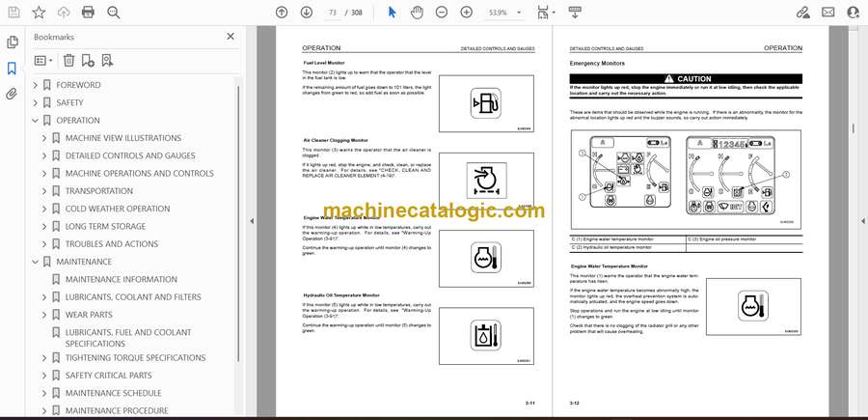The width and height of the screenshot is (868, 420).
Task: Expand right tools pane arrow
Action: (x=862, y=221)
